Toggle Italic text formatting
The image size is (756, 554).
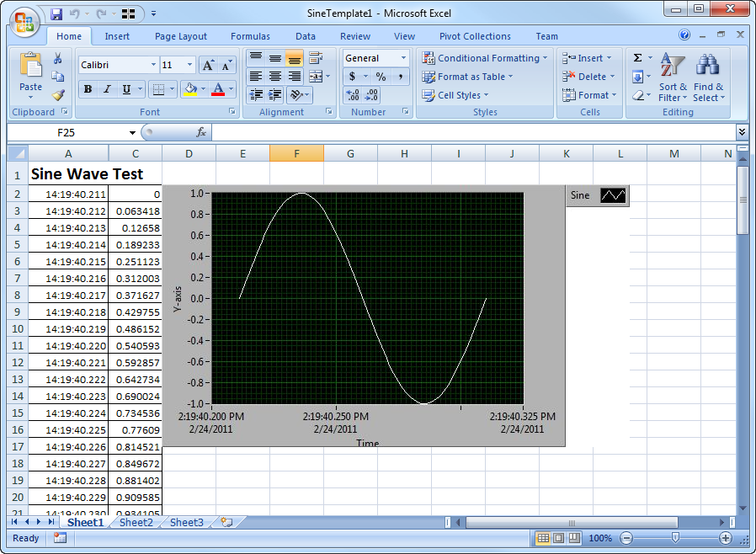(x=107, y=89)
